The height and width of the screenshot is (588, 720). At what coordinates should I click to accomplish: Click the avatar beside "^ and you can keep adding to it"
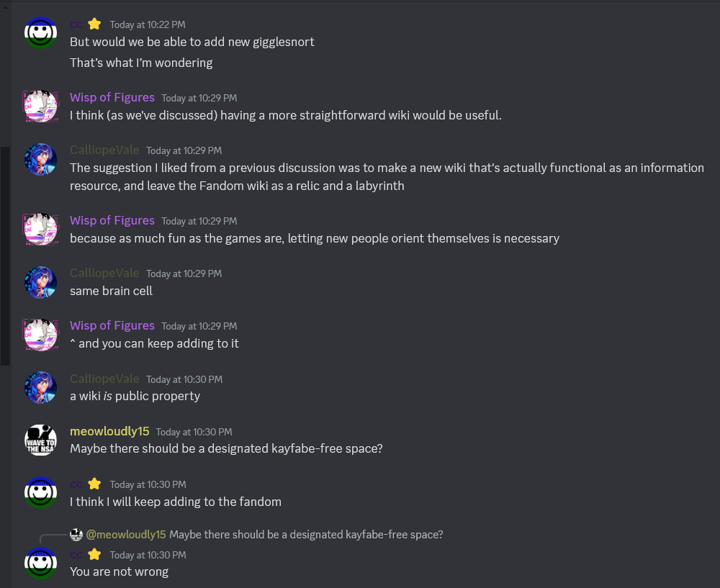(41, 334)
